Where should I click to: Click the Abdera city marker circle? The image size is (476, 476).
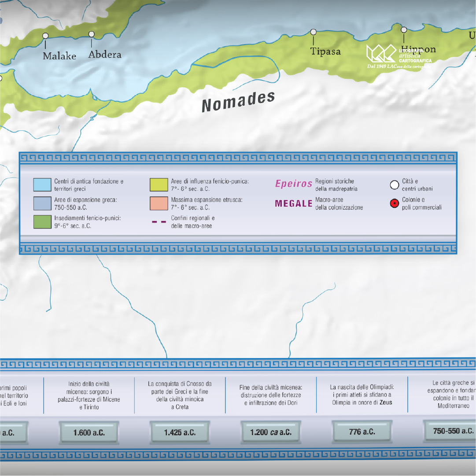[x=92, y=34]
